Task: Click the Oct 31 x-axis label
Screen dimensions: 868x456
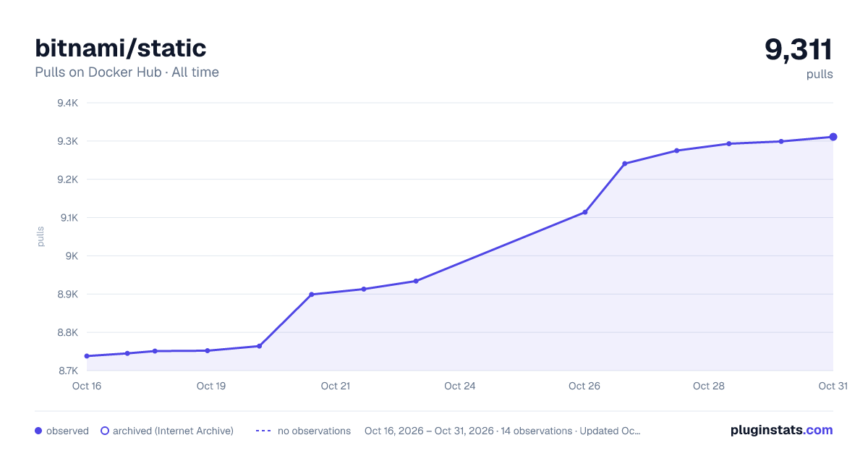Action: (833, 386)
